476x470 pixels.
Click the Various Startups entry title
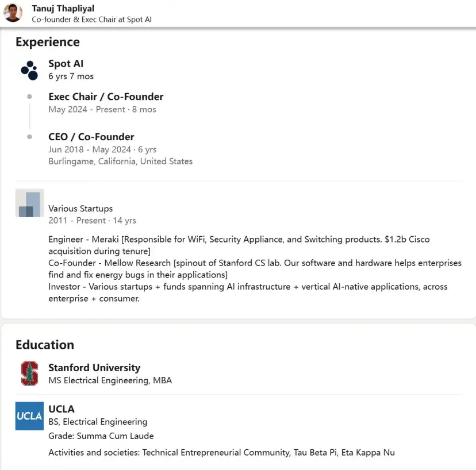80,209
